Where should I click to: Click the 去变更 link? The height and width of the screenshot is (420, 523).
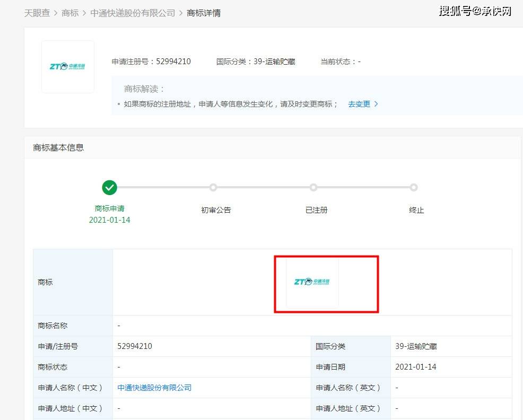click(359, 104)
